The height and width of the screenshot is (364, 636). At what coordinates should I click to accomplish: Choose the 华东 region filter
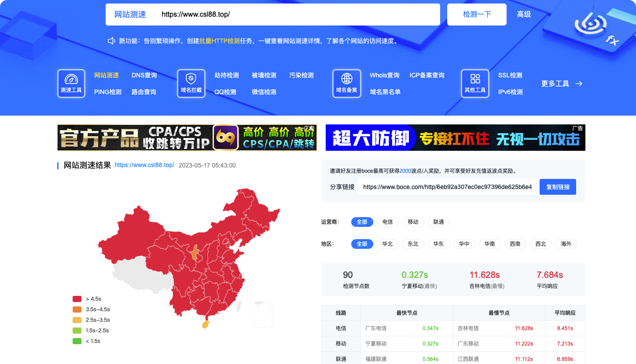439,244
